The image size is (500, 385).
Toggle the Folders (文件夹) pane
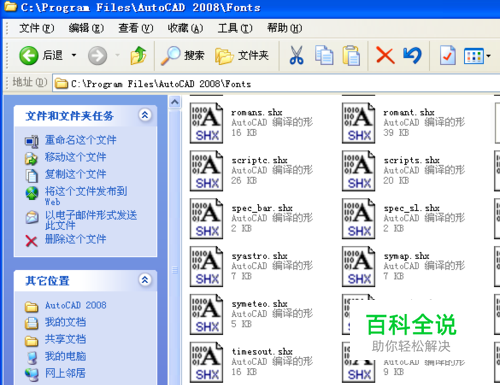pyautogui.click(x=242, y=55)
